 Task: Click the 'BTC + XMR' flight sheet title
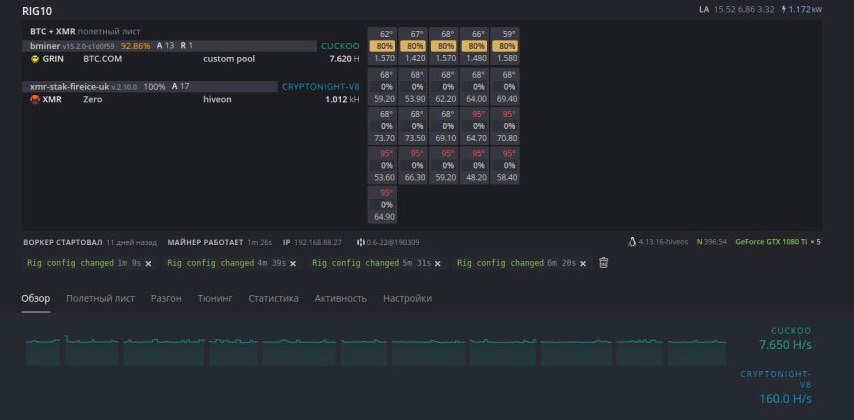click(x=52, y=32)
